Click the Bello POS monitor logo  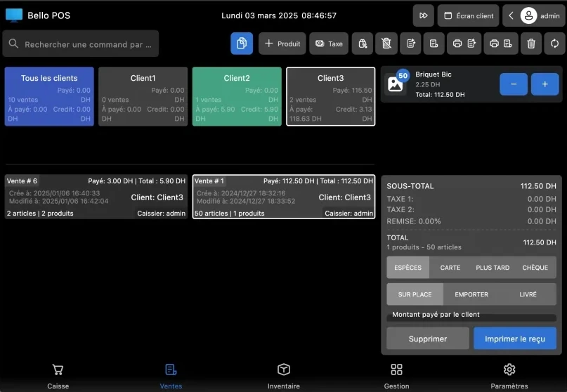coord(14,15)
